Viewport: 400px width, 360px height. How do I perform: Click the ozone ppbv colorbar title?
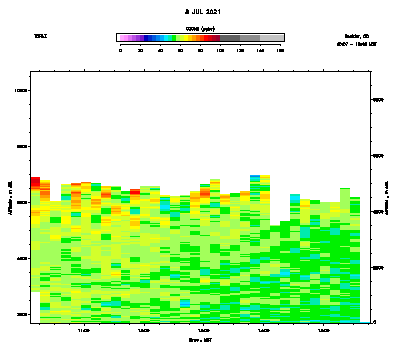point(200,29)
